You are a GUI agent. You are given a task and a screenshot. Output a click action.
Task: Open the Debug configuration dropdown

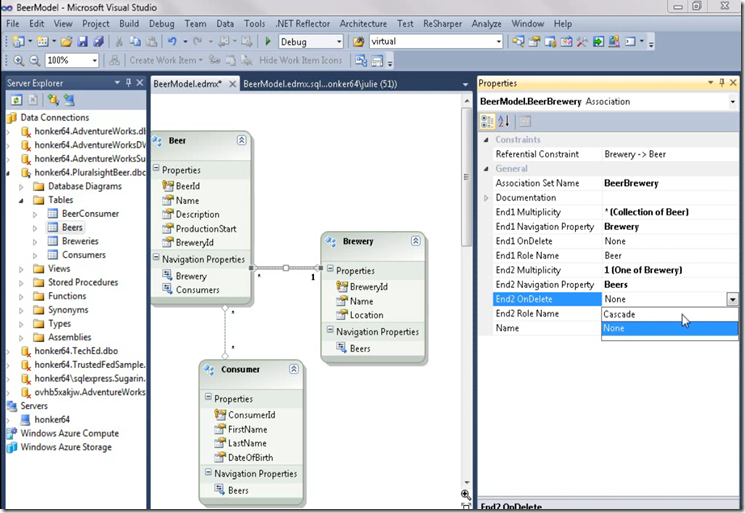(339, 42)
